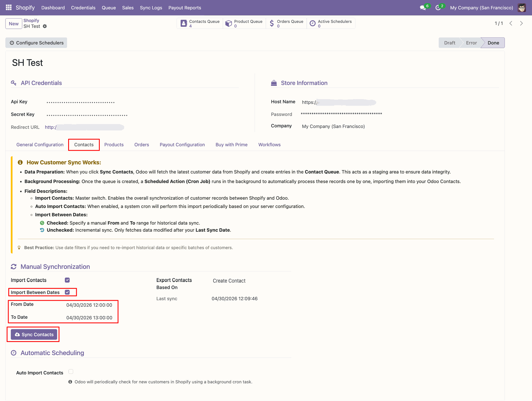Open the Payout Reports menu
The image size is (532, 401).
(185, 8)
